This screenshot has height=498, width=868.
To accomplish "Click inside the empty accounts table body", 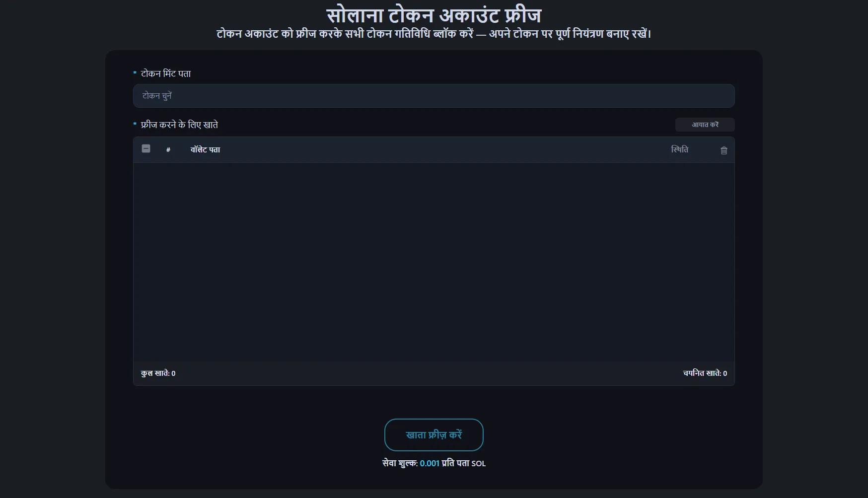I will click(x=434, y=262).
